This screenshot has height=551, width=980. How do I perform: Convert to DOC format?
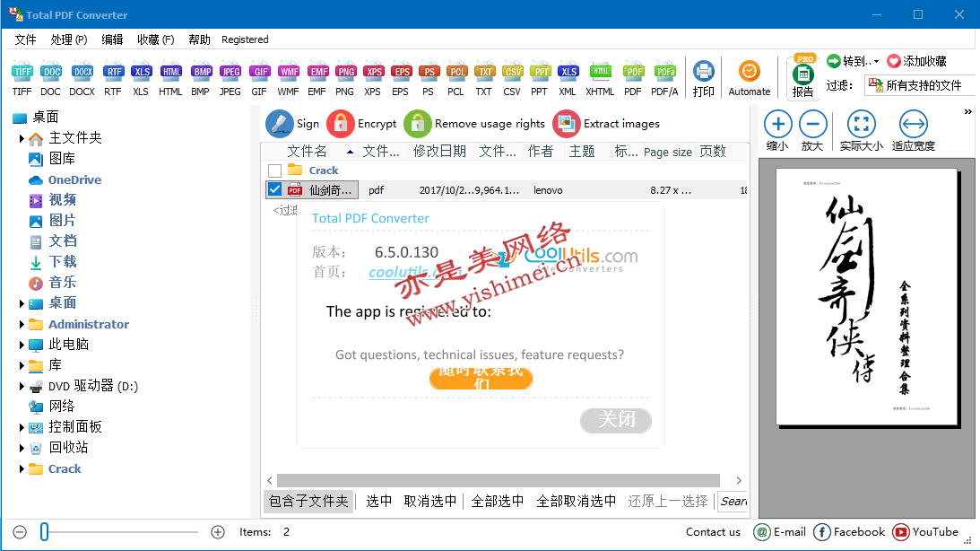pyautogui.click(x=50, y=80)
